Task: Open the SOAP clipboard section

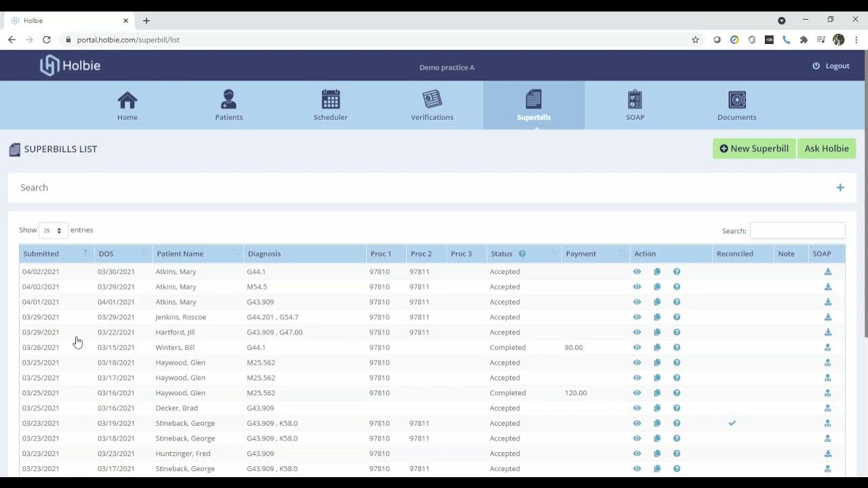Action: pyautogui.click(x=635, y=105)
